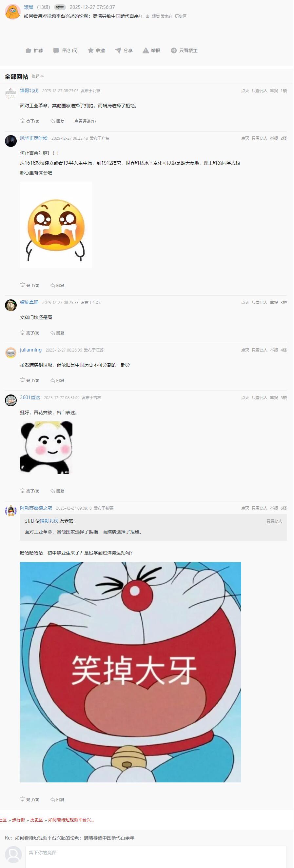
Task: Click the 分享 paper plane icon
Action: (x=118, y=50)
